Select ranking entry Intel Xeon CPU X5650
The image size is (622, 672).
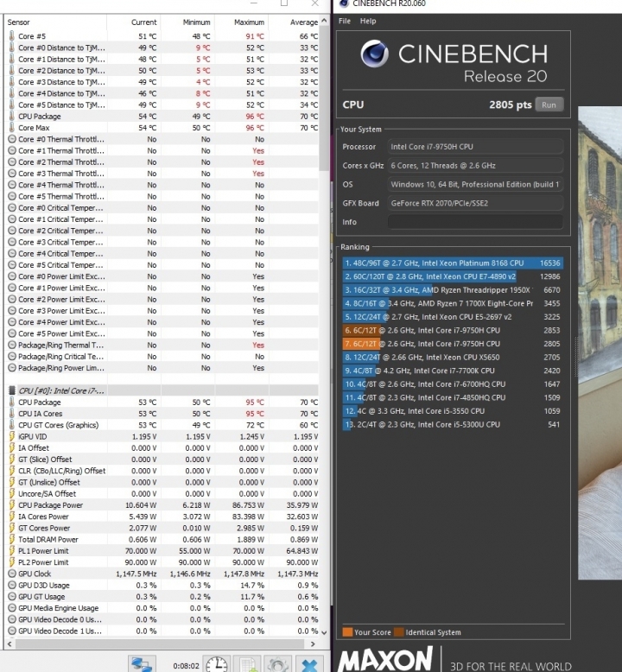(453, 358)
